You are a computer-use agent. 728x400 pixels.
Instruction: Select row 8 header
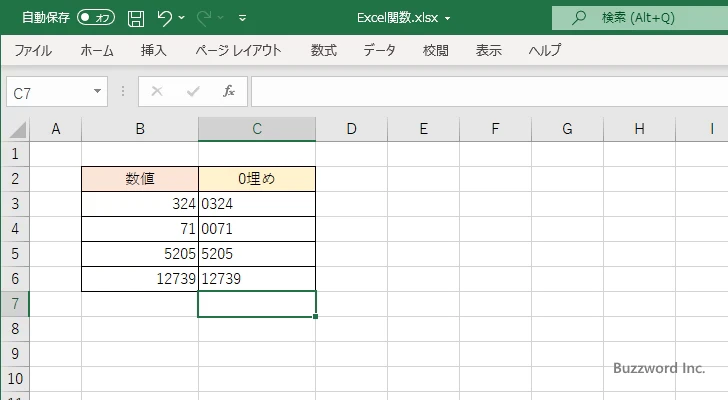pyautogui.click(x=15, y=329)
